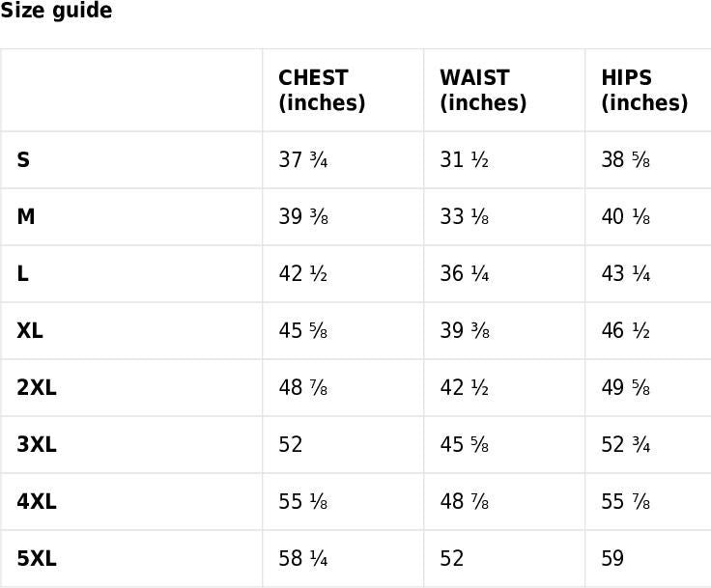This screenshot has width=711, height=588.
Task: Click the 5XL size row label
Action: 37,559
